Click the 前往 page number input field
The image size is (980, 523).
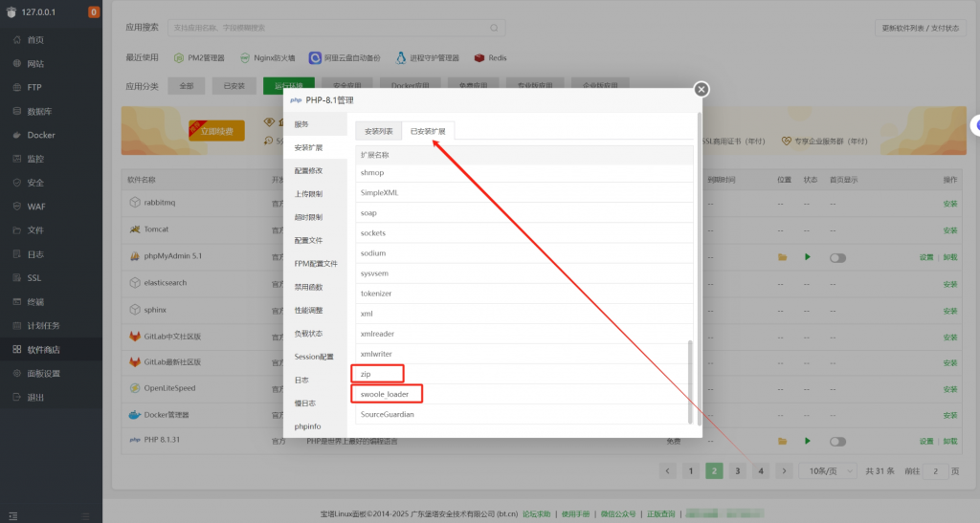pyautogui.click(x=935, y=470)
